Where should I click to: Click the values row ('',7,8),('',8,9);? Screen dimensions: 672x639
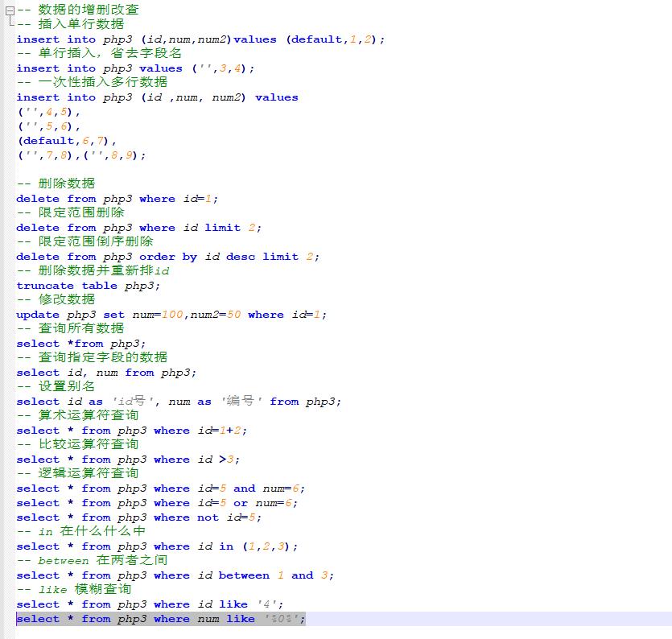click(x=81, y=155)
